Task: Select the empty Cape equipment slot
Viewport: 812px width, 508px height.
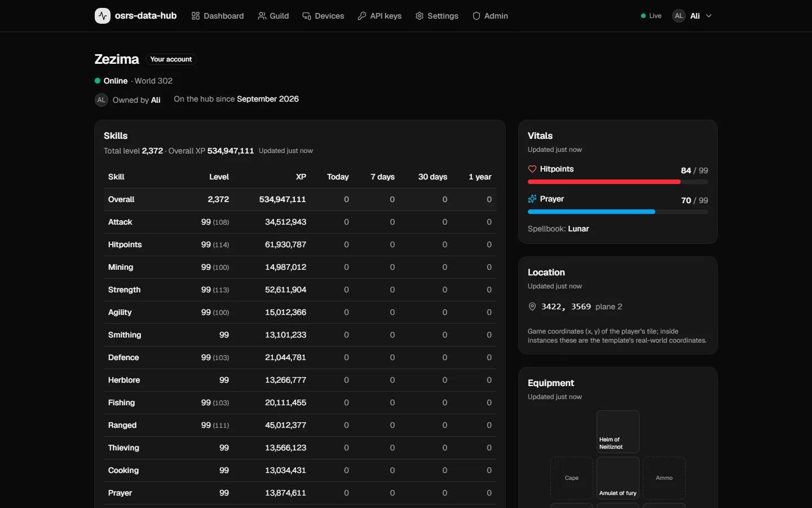Action: (x=572, y=478)
